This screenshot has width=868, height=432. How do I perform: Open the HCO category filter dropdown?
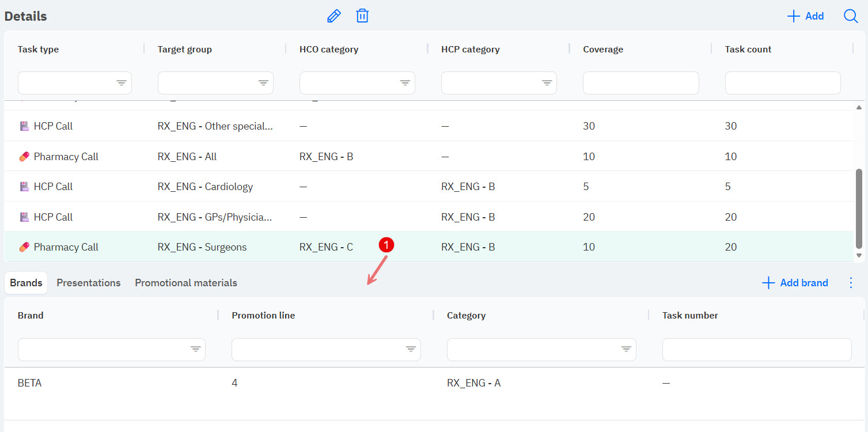pos(405,83)
